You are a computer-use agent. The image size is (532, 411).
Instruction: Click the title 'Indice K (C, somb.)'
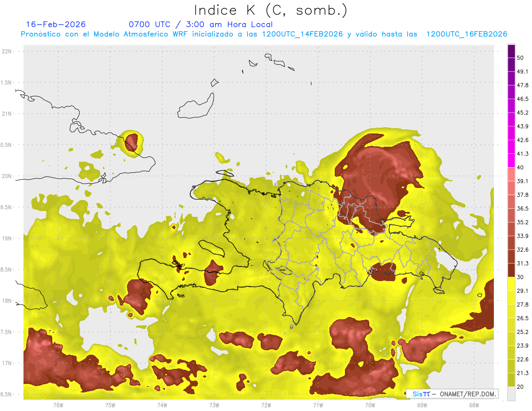click(271, 10)
